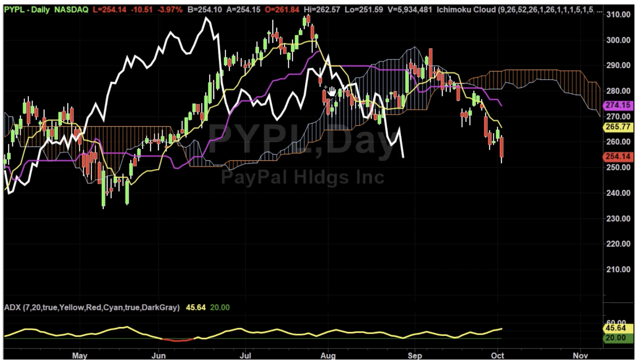This screenshot has width=638, height=364.
Task: Expand the truncated indicator list ellipsis
Action: [x=598, y=10]
